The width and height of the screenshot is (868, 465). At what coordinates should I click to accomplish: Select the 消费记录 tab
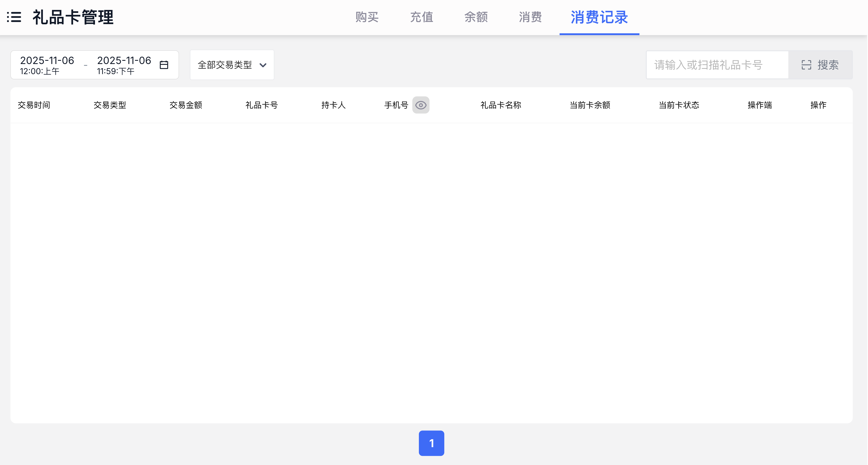coord(599,17)
